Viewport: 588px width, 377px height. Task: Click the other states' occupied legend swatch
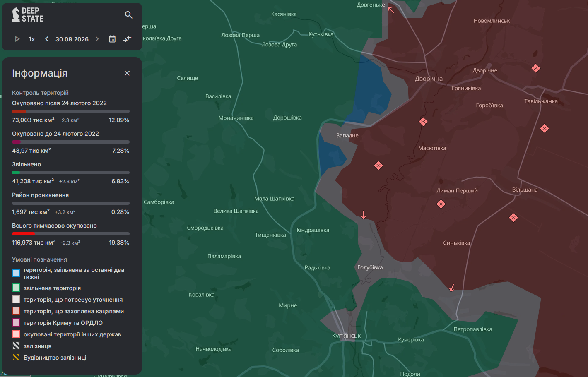point(16,334)
